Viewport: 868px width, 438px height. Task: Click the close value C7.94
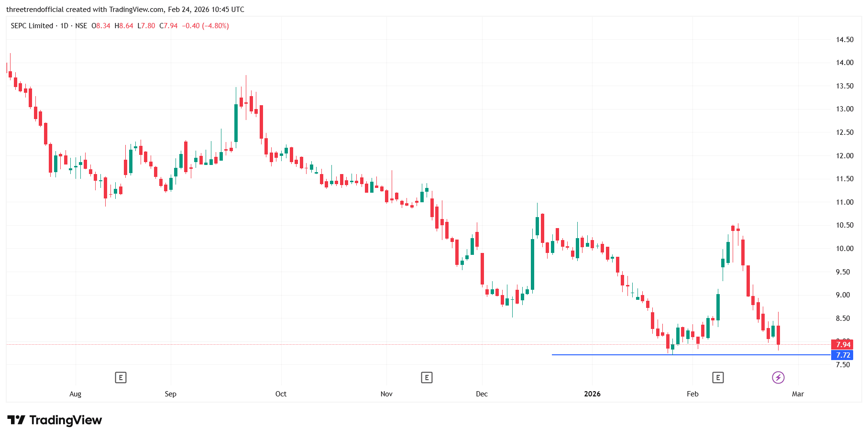[168, 26]
